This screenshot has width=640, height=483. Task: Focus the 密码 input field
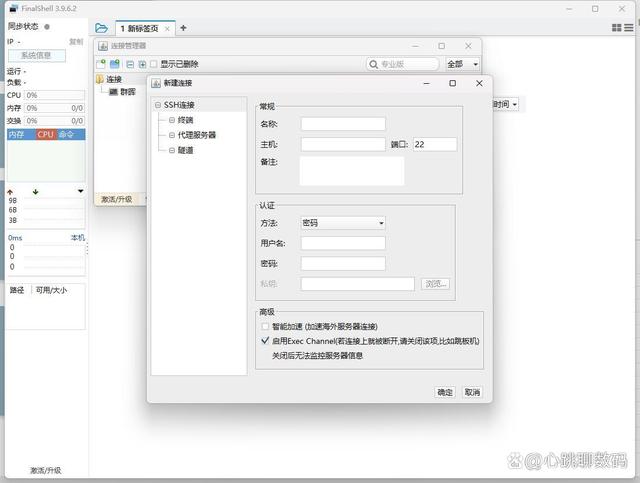pyautogui.click(x=343, y=263)
